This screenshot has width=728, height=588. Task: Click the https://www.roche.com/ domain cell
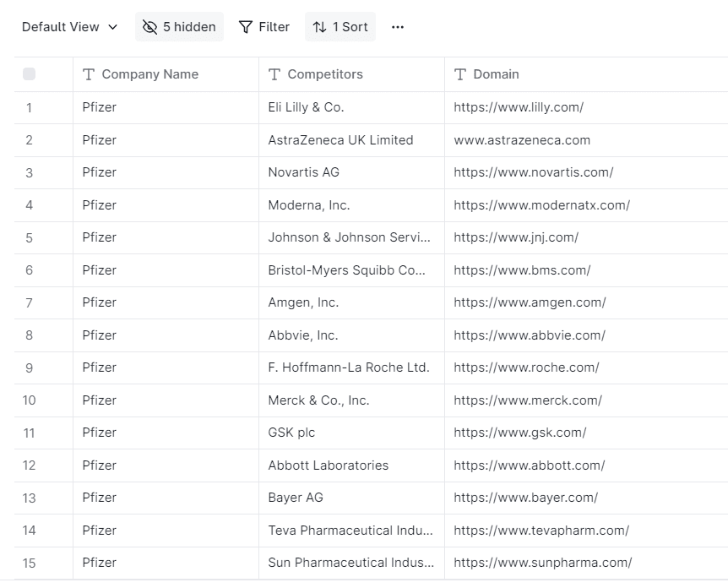pos(586,367)
